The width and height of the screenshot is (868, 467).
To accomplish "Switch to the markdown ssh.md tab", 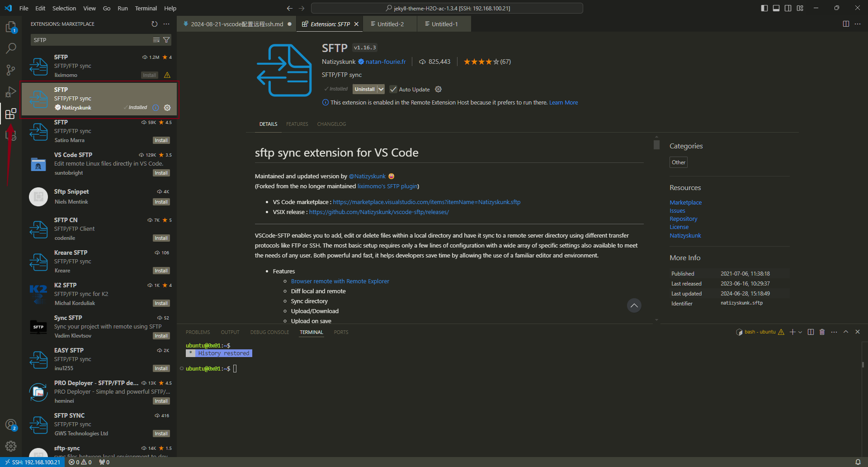I will click(236, 24).
